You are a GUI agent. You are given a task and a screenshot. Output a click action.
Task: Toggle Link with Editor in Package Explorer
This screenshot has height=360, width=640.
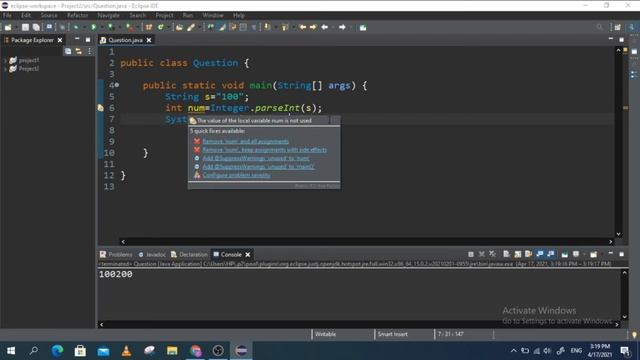(x=78, y=51)
